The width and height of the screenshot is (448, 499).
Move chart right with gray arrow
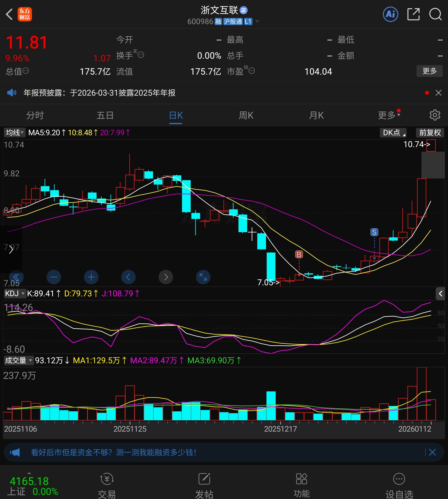pyautogui.click(x=166, y=277)
